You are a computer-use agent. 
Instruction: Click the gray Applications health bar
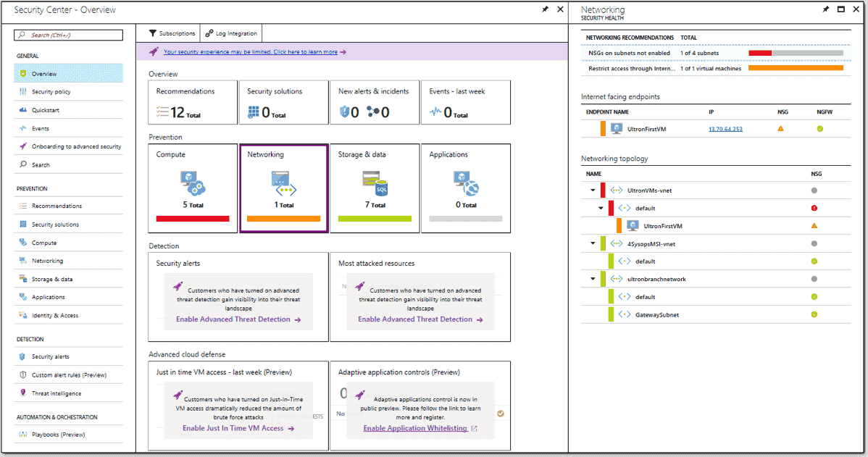pyautogui.click(x=466, y=219)
